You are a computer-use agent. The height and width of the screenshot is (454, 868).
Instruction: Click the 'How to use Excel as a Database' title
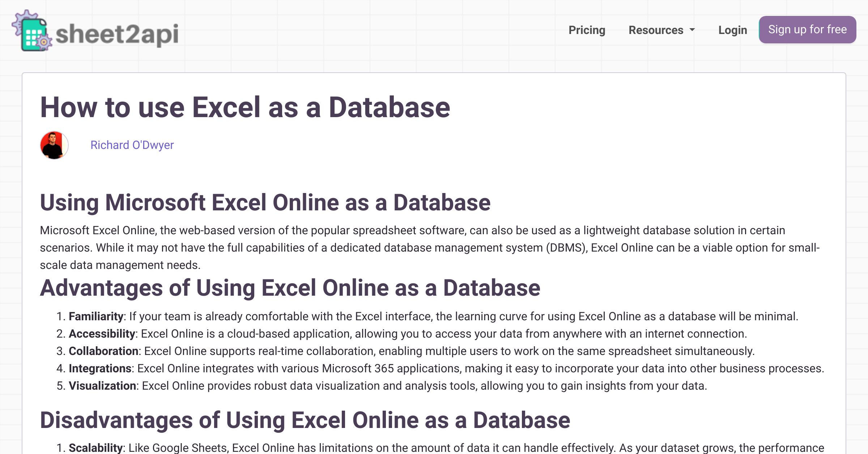(x=245, y=107)
